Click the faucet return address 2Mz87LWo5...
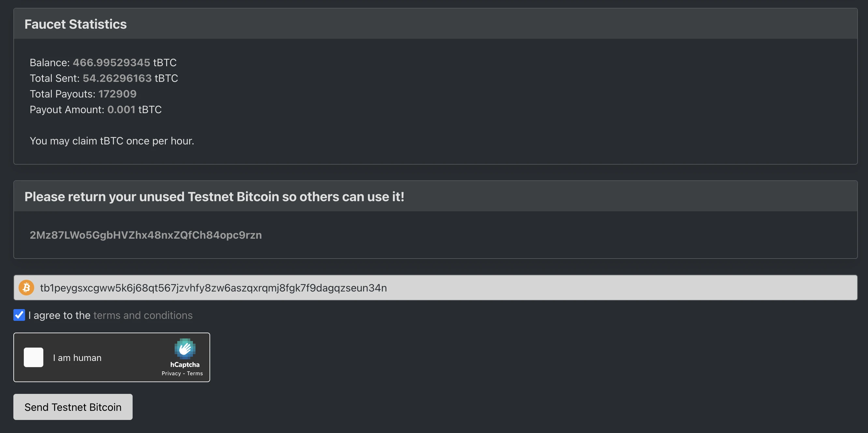The height and width of the screenshot is (433, 868). tap(146, 235)
